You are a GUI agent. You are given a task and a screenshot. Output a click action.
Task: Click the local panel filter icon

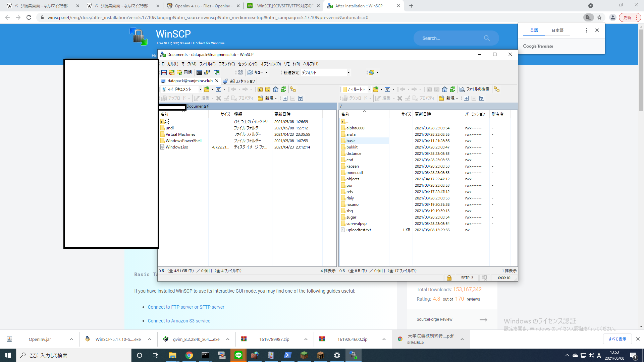[x=218, y=89]
